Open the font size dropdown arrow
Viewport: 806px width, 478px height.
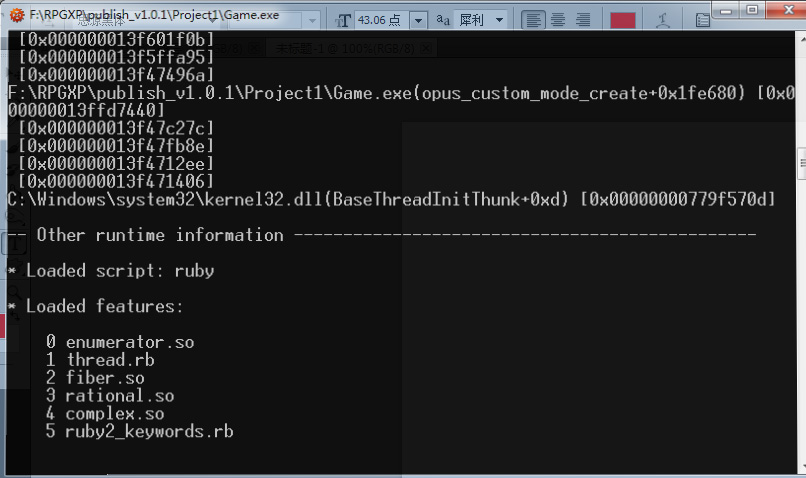point(418,21)
